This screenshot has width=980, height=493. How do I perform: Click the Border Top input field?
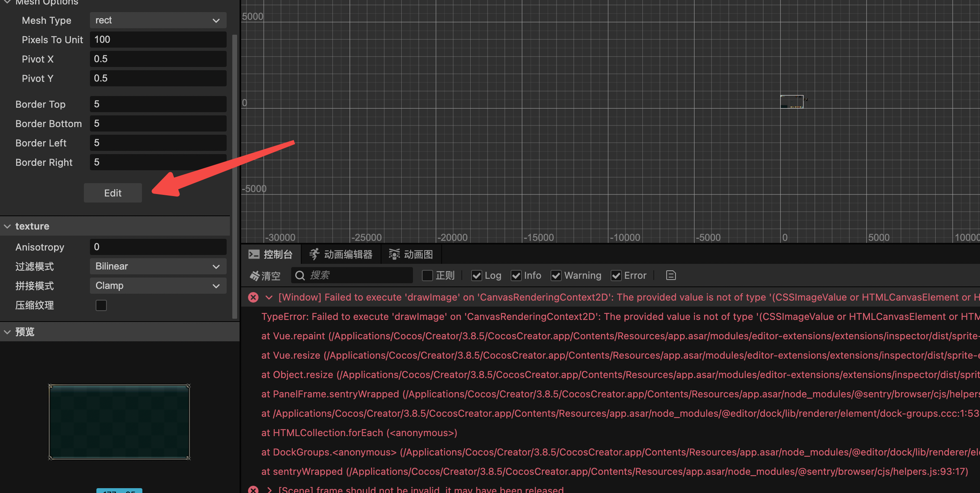click(158, 104)
